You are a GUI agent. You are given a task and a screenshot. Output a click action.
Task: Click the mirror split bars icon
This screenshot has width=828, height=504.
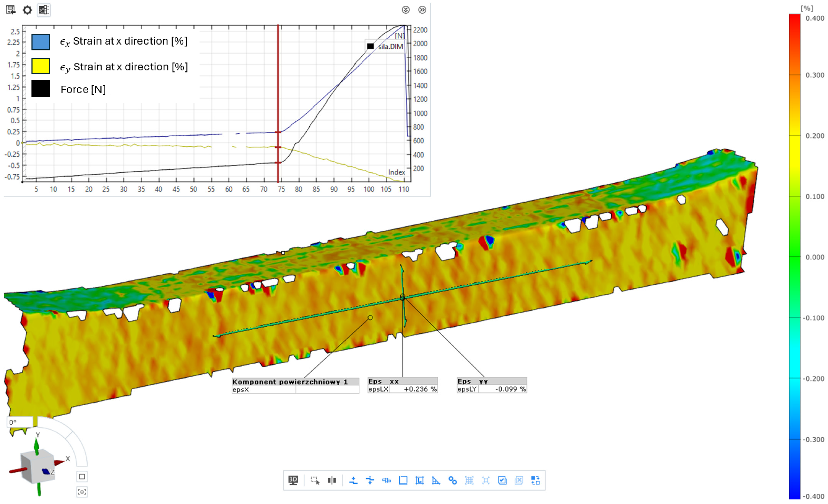click(332, 480)
